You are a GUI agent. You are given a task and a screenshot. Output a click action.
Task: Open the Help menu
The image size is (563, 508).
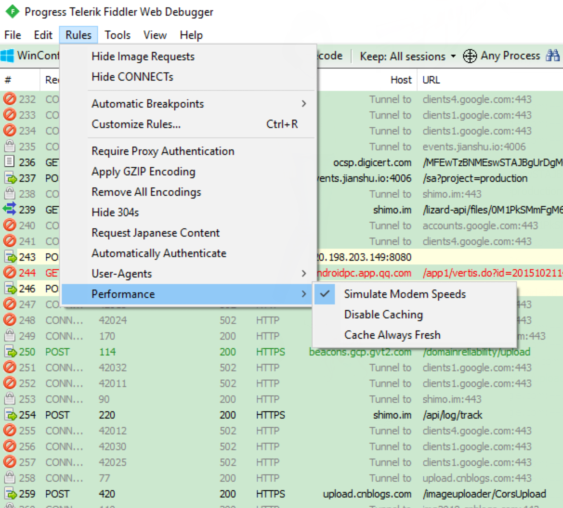pyautogui.click(x=191, y=35)
